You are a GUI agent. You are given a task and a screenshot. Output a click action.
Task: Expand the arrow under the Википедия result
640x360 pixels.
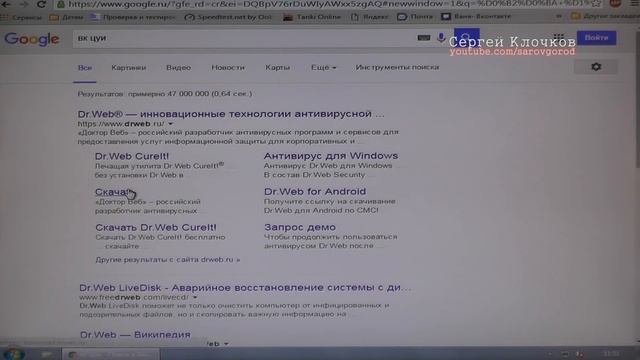click(226, 344)
